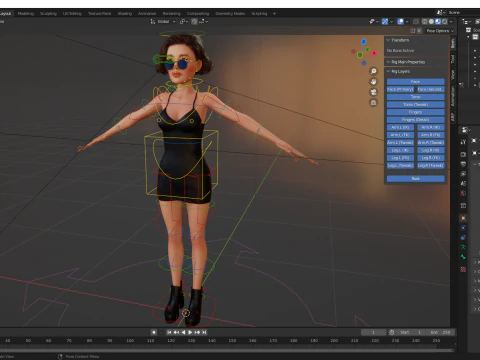Toggle the viewport overlays button
Viewport: 480px width, 360px height.
(x=401, y=21)
